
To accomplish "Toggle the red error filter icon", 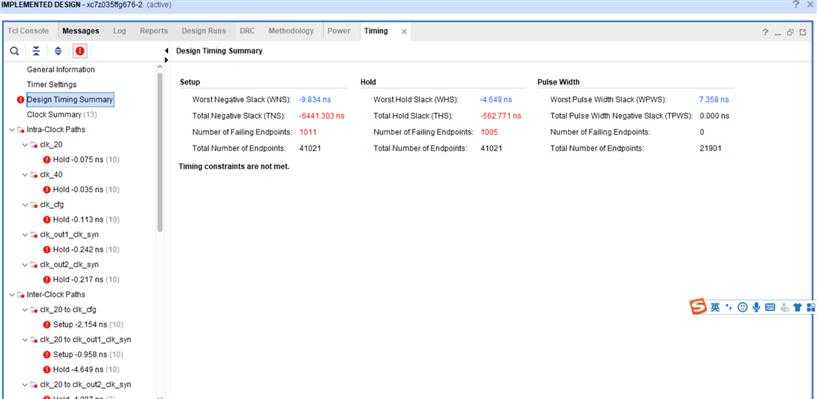I will [x=80, y=51].
